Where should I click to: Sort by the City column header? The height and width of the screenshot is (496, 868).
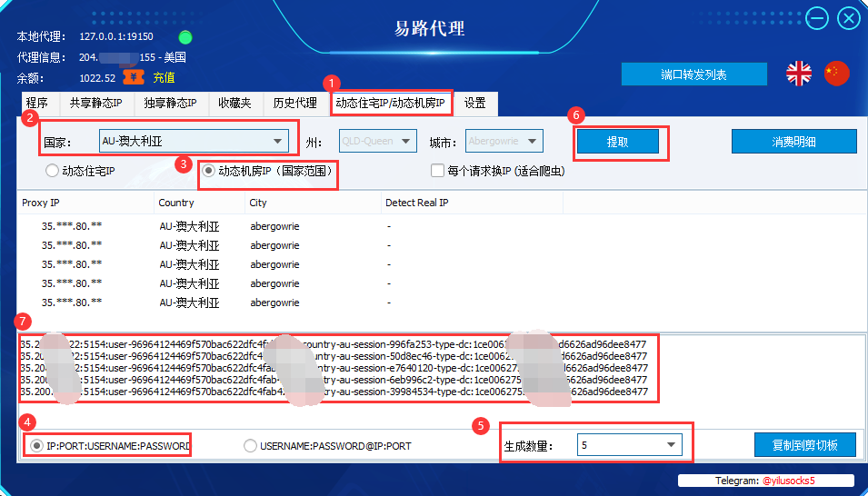tap(313, 203)
